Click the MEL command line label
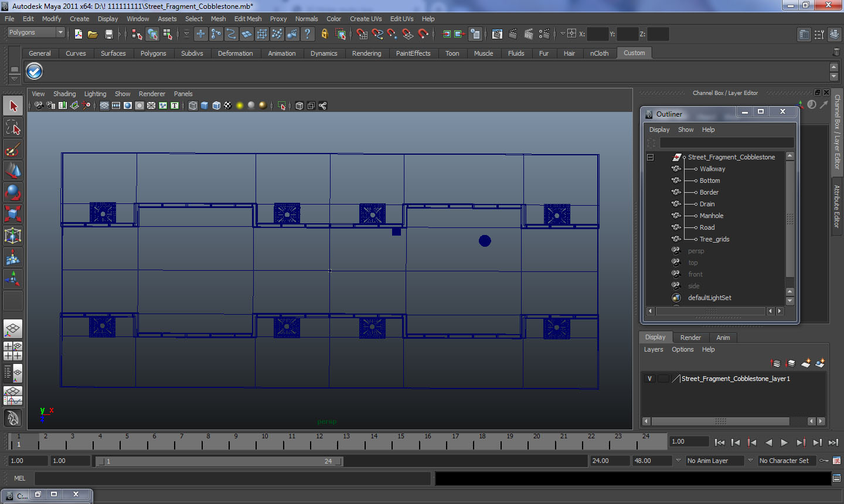 tap(20, 478)
